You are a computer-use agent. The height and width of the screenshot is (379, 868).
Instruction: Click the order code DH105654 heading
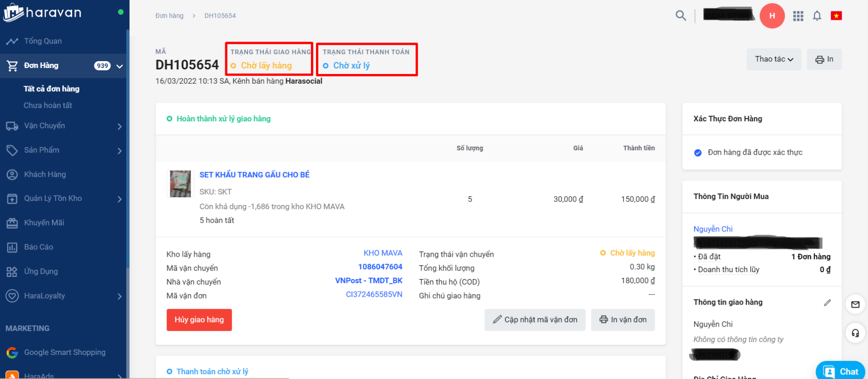187,65
